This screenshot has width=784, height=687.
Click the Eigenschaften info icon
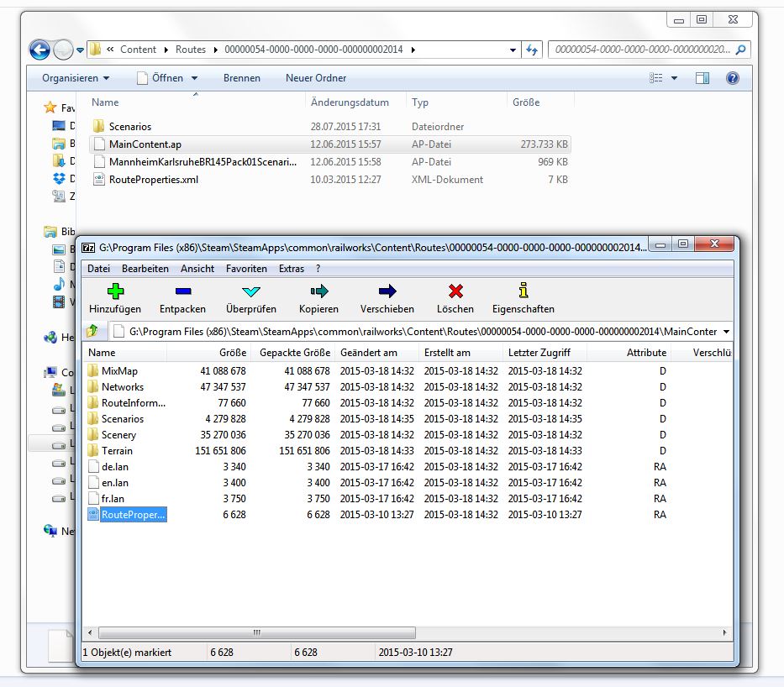point(523,291)
